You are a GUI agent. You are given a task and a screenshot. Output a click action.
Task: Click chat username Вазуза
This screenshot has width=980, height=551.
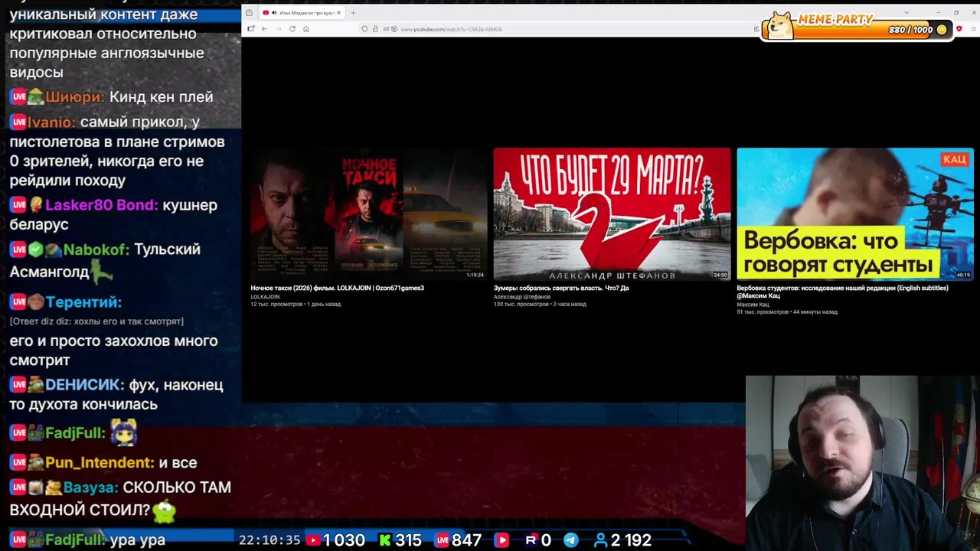90,487
